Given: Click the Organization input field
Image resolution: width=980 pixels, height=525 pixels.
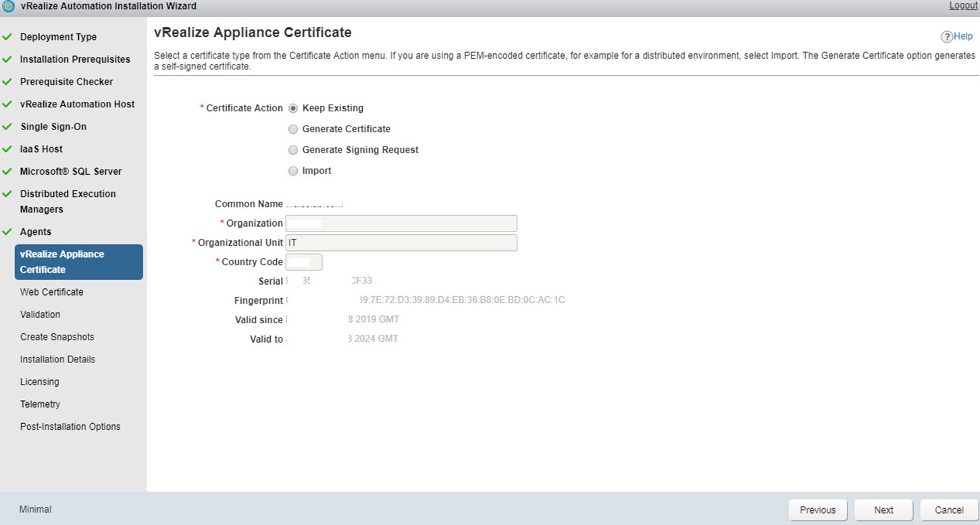Looking at the screenshot, I should pos(401,223).
